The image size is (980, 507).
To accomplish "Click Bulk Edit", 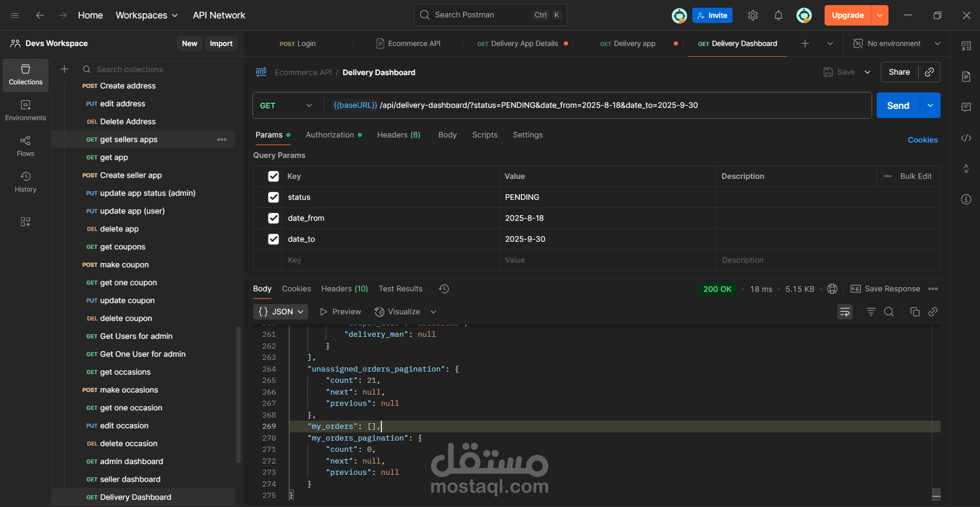I will click(x=916, y=176).
